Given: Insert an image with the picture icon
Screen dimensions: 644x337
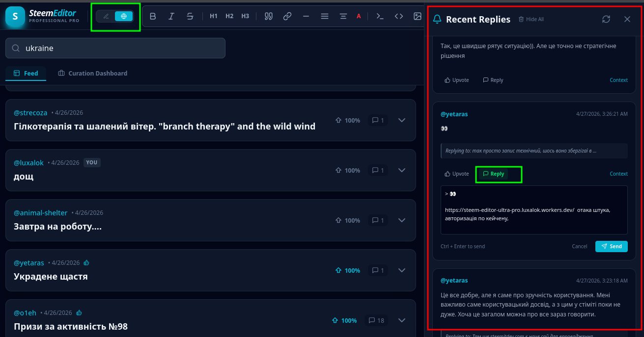Looking at the screenshot, I should (x=418, y=16).
